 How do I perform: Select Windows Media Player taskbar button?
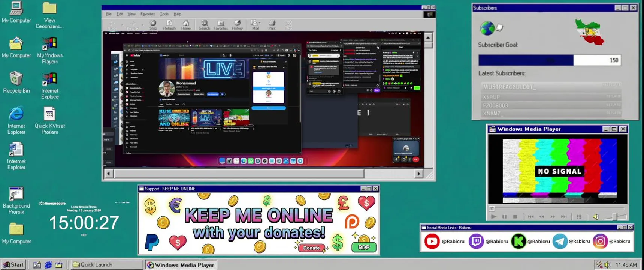click(x=181, y=265)
